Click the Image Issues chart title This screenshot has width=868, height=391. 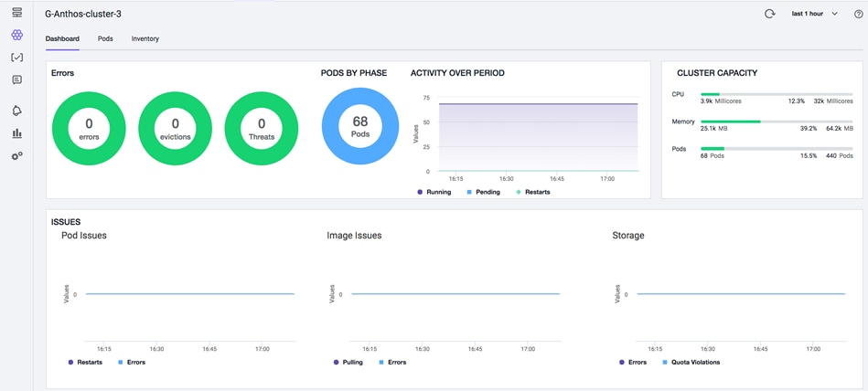click(354, 236)
